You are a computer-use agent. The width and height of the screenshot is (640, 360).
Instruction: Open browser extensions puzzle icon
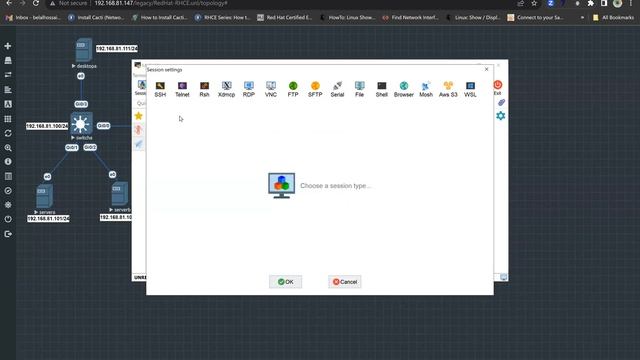point(591,3)
